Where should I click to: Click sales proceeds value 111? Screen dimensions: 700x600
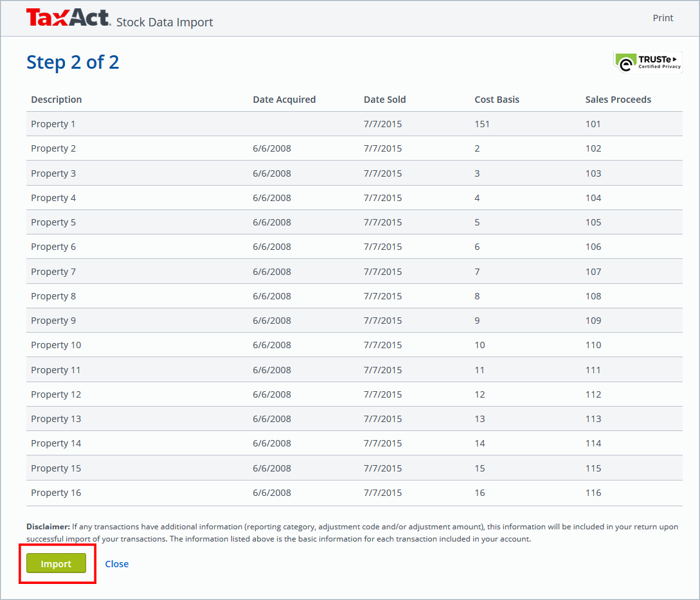pyautogui.click(x=593, y=371)
